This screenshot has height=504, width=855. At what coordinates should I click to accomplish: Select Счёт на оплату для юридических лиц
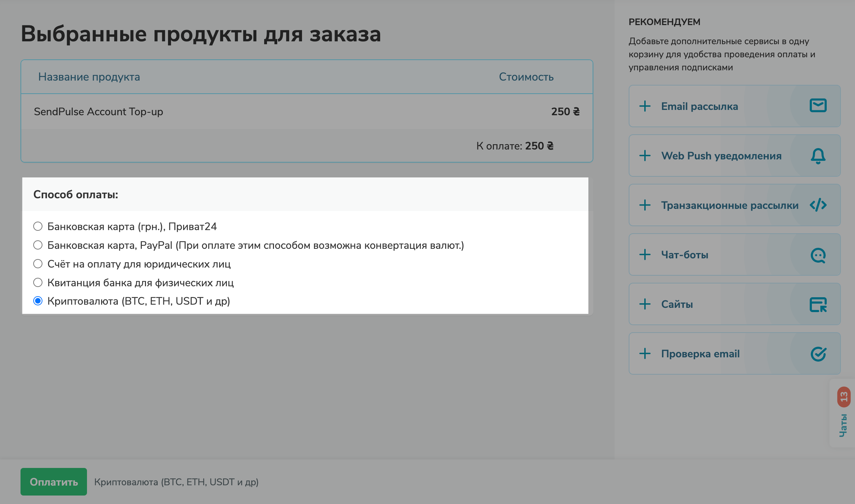38,264
